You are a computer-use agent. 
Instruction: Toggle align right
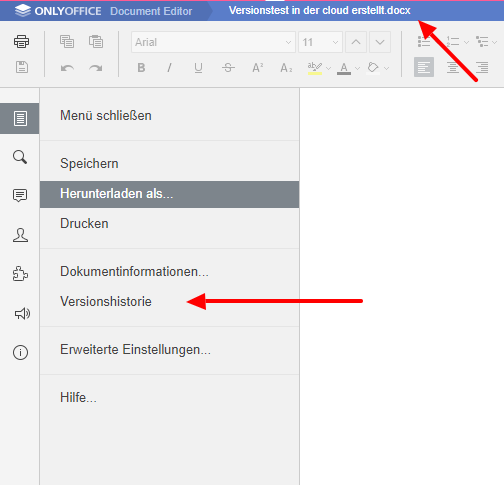pyautogui.click(x=482, y=67)
